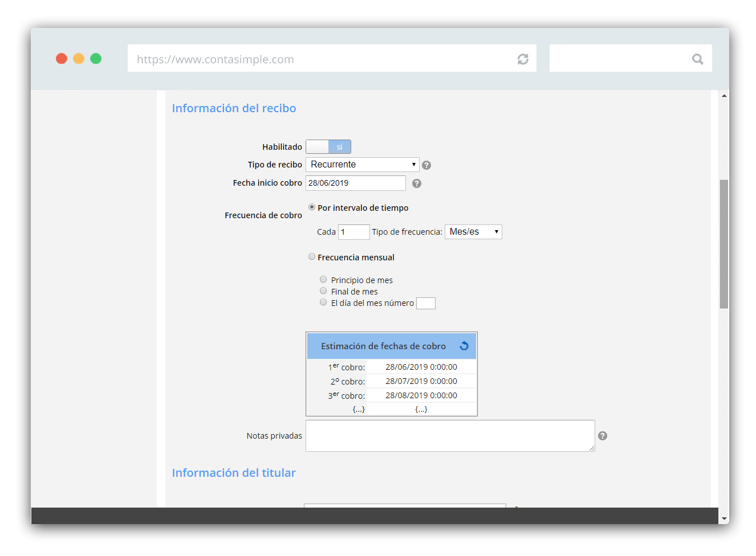Click help icon beside Fecha inicio cobro

tap(417, 183)
